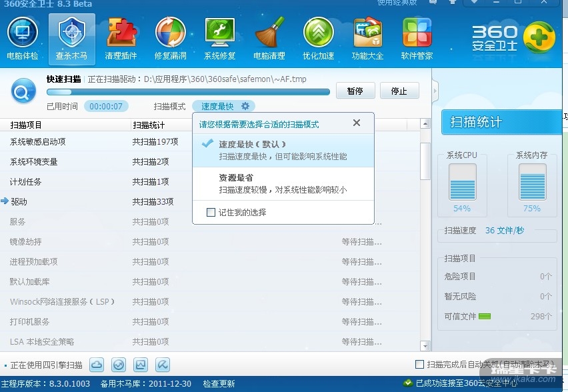The height and width of the screenshot is (392, 568).
Task: Click scan list scrollbar down arrow
Action: 425,346
